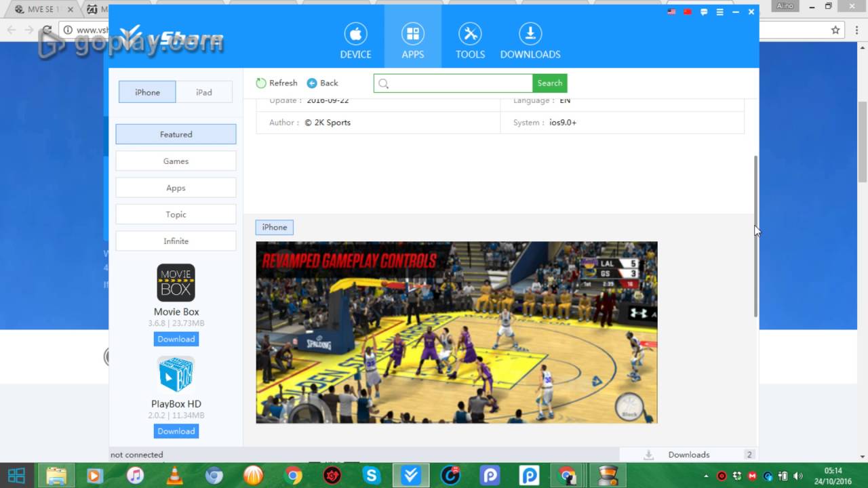
Task: Click the Chrome profile name button
Action: (785, 6)
